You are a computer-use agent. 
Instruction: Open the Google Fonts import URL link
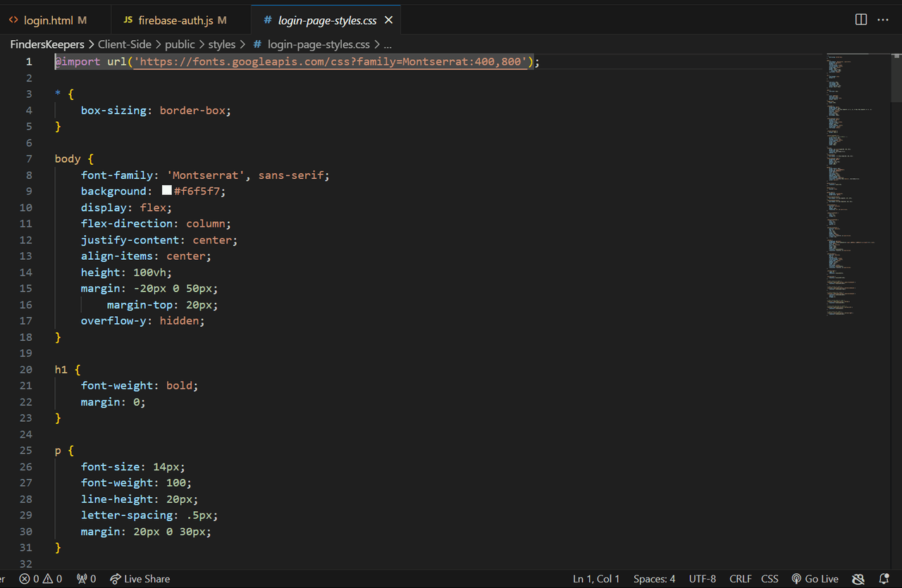331,62
